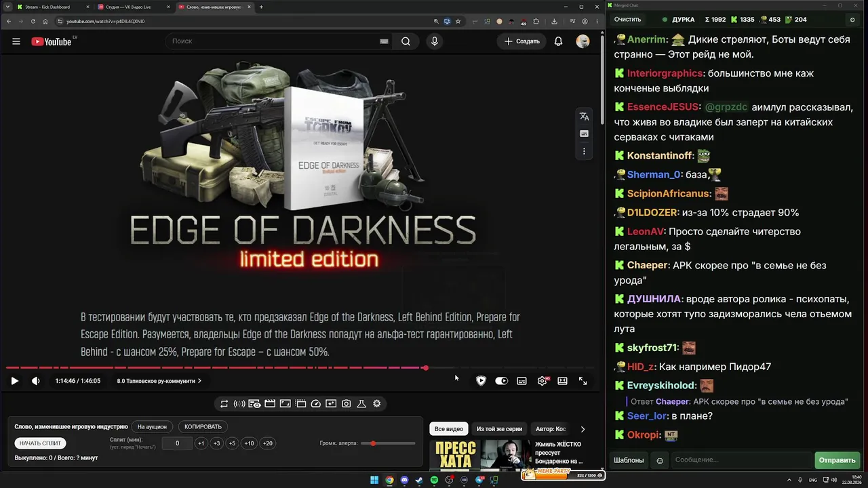Open Discord from the taskbar
This screenshot has width=868, height=488.
(405, 481)
